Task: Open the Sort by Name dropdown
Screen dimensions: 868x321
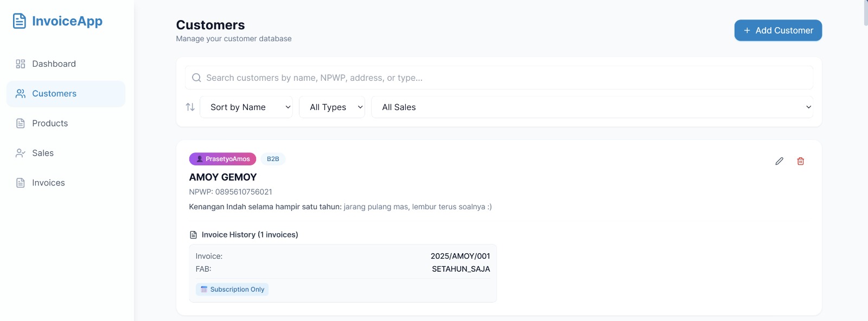Action: click(x=246, y=107)
